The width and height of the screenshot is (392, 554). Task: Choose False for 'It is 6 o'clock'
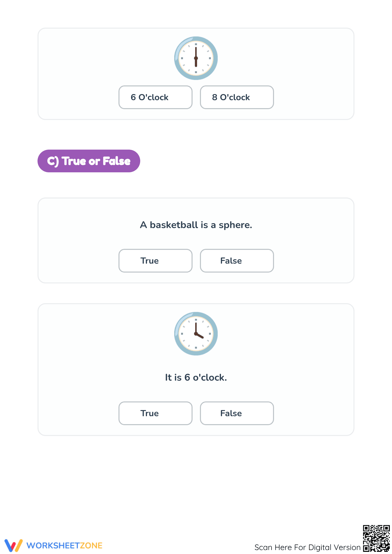(237, 413)
